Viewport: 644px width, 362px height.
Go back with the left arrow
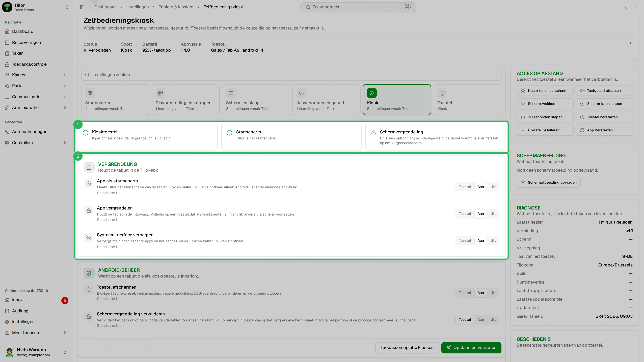point(626,7)
